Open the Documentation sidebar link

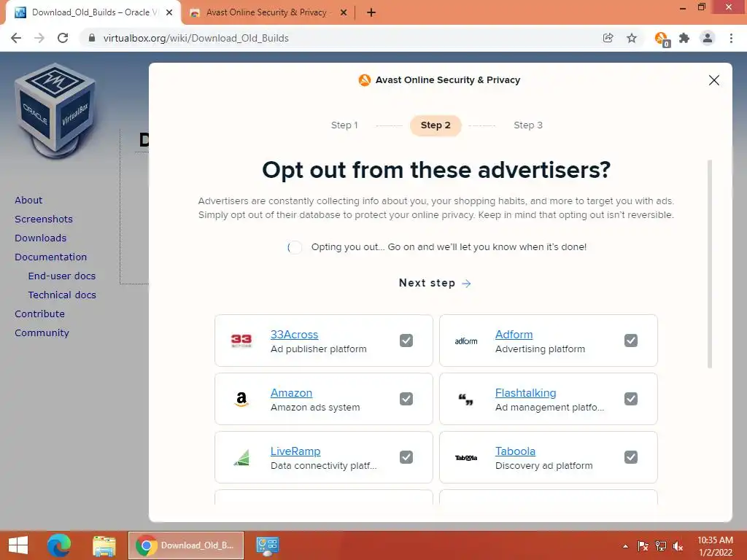point(50,257)
